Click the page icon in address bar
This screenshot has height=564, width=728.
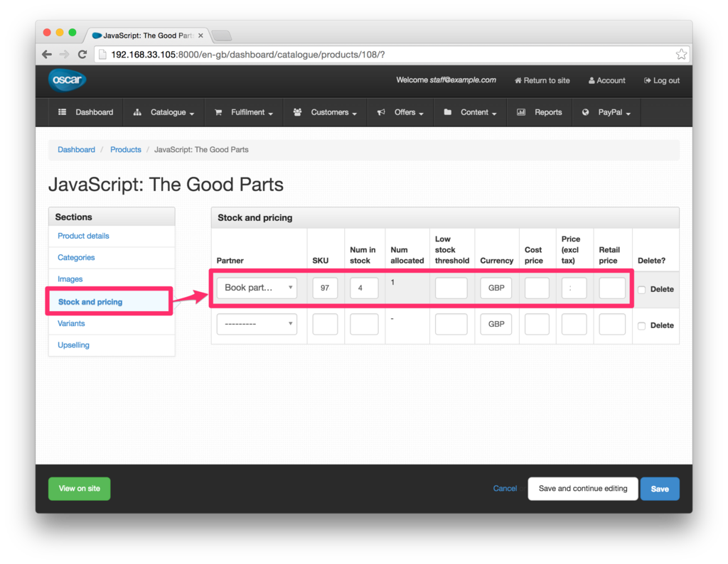102,54
